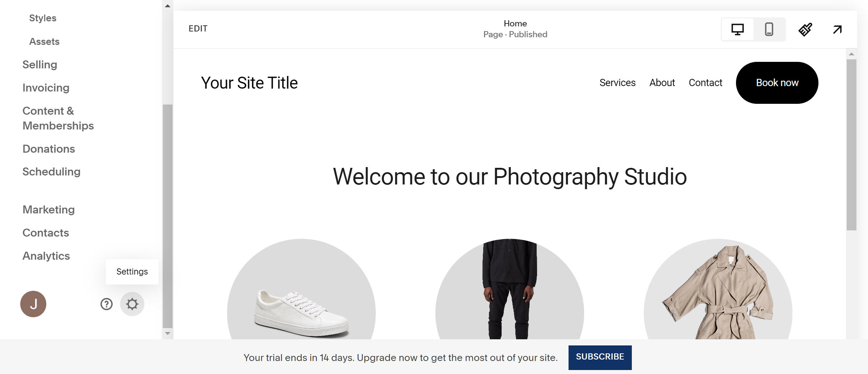Click the EDIT button
Image resolution: width=868 pixels, height=374 pixels.
(198, 29)
